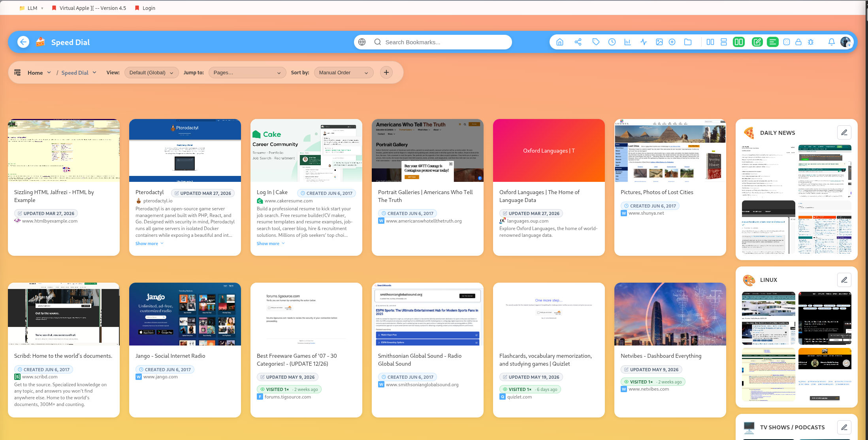Open Smithsonian Global Sound title link
The height and width of the screenshot is (440, 868).
tap(420, 360)
